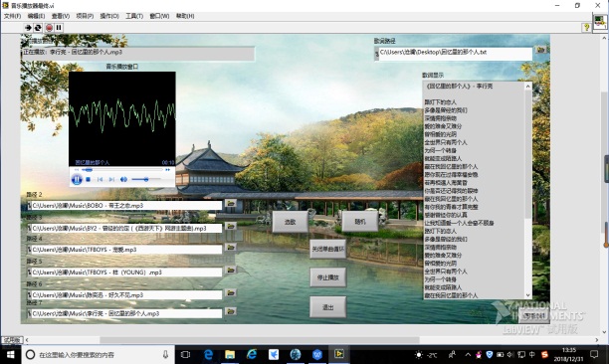Browse folder icon for TFBOYS YOUNG path
The width and height of the screenshot is (609, 364).
pos(231,271)
